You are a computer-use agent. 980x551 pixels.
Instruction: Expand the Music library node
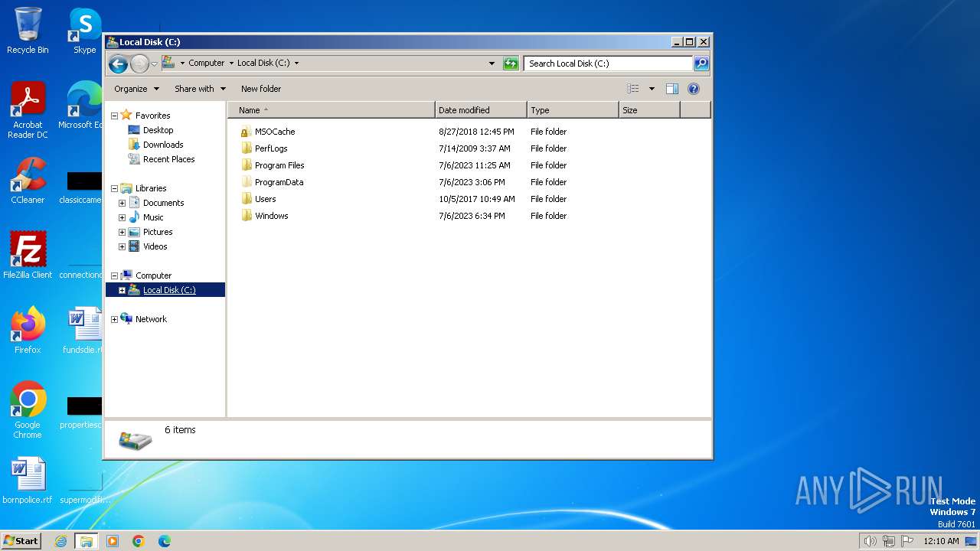click(122, 217)
